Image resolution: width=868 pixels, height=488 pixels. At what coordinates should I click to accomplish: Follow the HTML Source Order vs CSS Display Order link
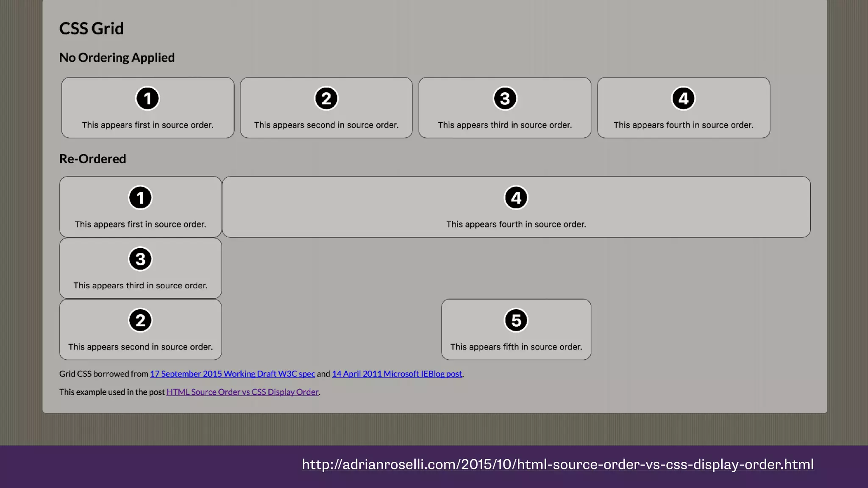(x=242, y=392)
